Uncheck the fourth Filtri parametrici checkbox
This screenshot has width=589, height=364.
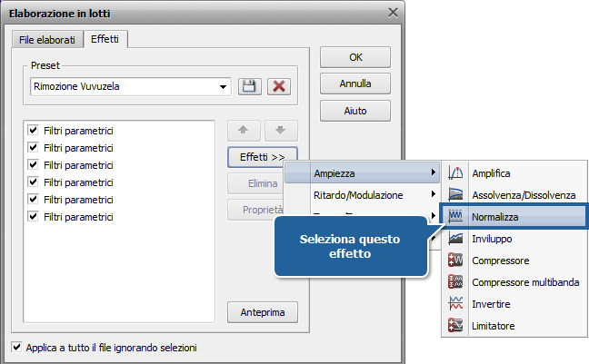[33, 182]
